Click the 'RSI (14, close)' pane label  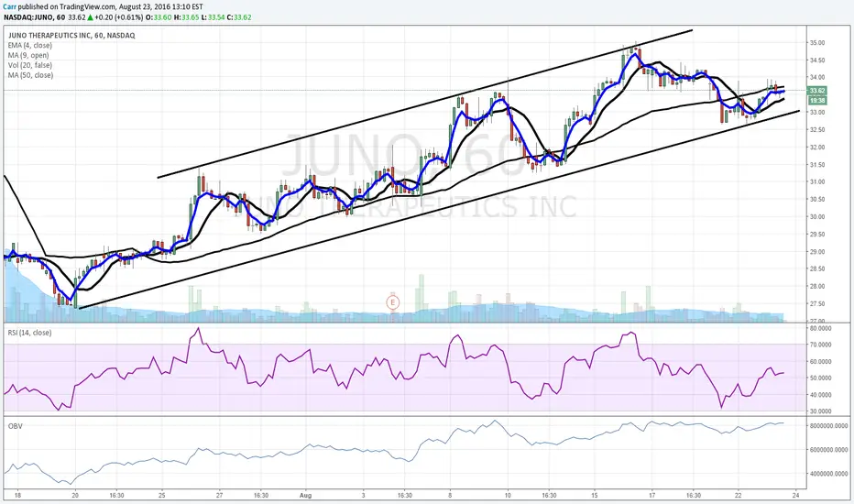click(x=29, y=333)
